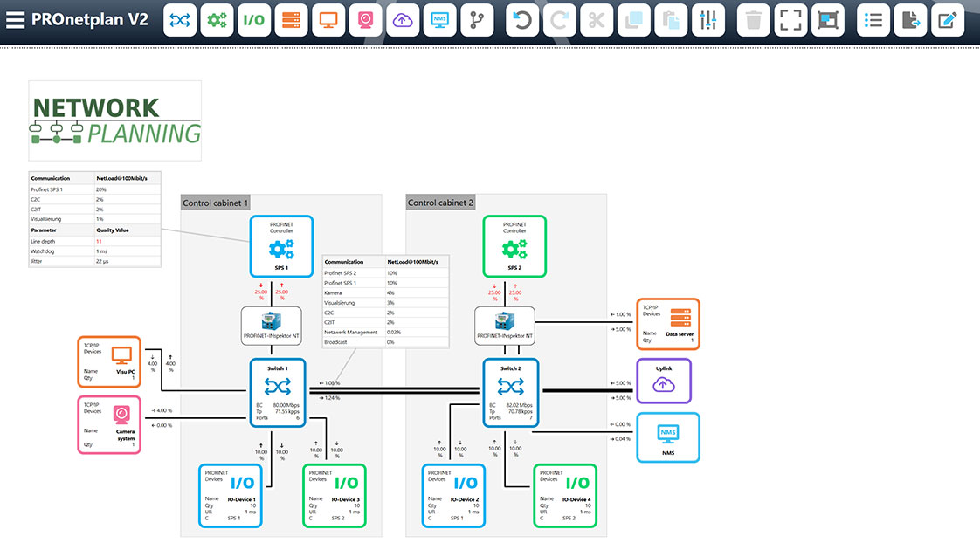Click the export document icon
The image size is (980, 550).
click(x=909, y=19)
